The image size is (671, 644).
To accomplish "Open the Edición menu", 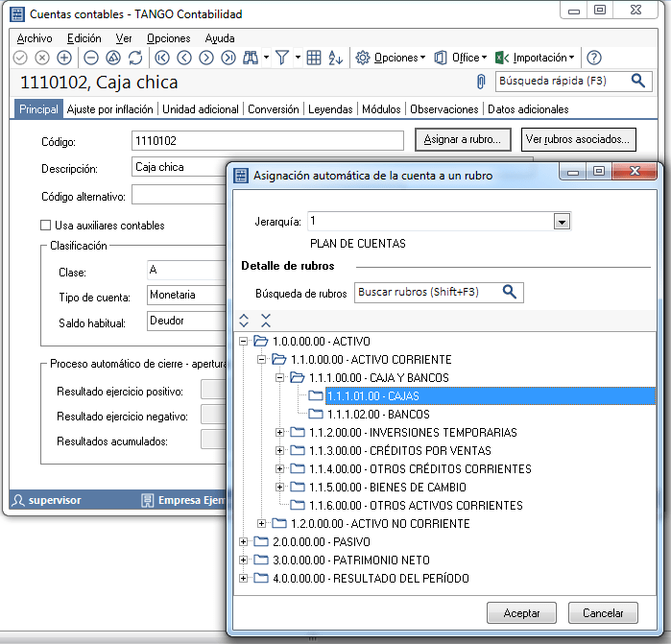I will click(84, 38).
